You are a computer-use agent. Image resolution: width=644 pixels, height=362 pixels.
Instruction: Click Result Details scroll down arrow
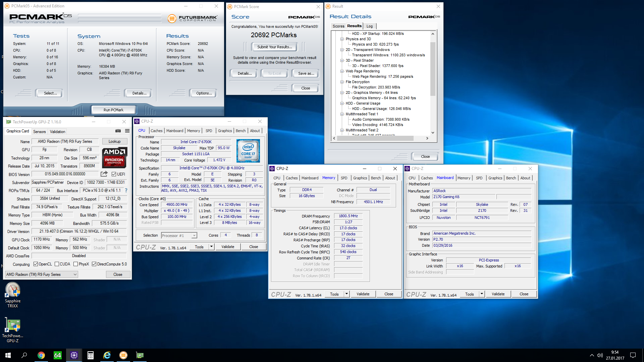[x=433, y=133]
